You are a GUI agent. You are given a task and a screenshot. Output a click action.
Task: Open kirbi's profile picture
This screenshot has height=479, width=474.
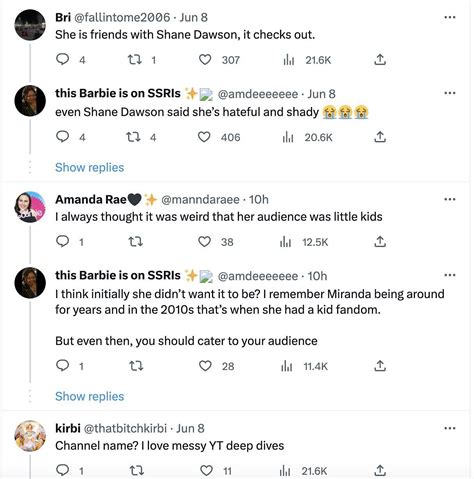[30, 436]
